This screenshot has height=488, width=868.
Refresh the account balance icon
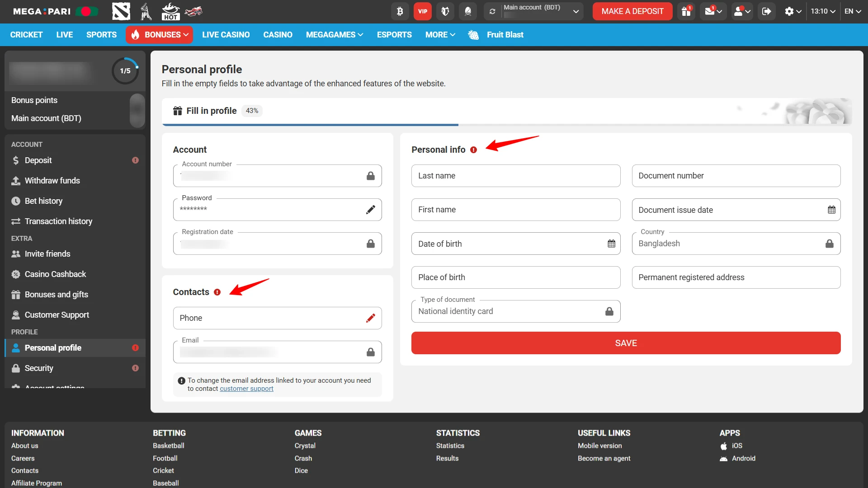pos(492,11)
